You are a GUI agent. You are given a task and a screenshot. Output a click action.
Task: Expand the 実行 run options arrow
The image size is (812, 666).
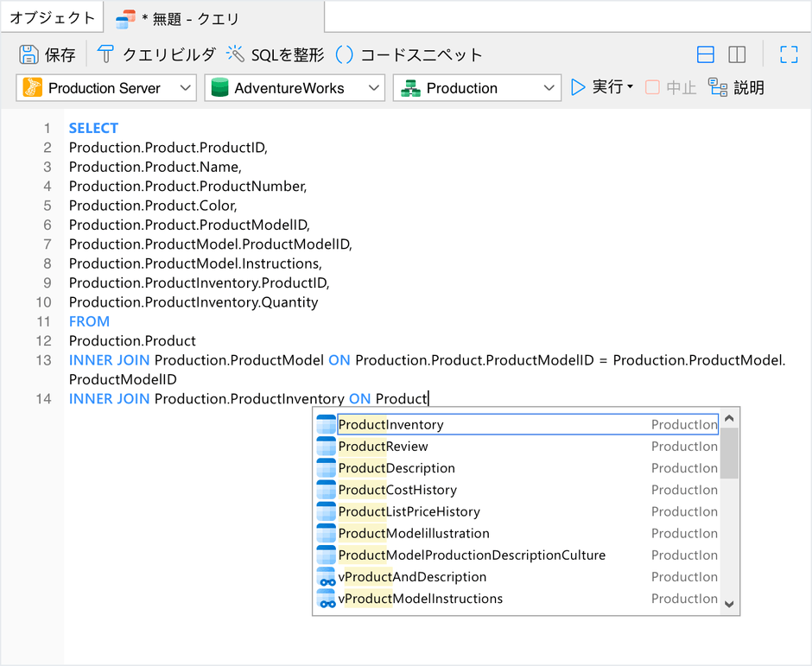point(630,88)
